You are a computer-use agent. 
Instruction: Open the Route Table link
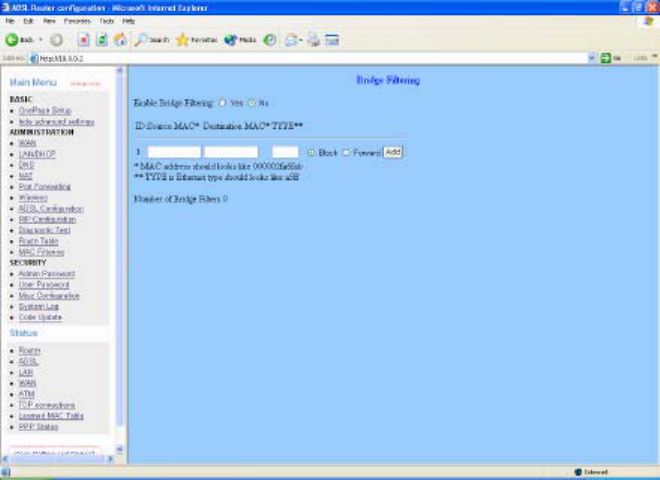39,241
